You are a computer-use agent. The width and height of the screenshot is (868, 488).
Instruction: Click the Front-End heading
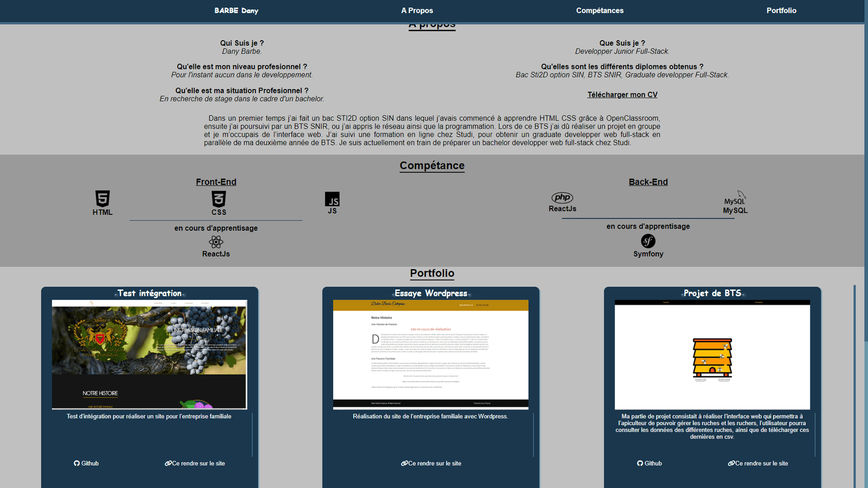pos(216,182)
